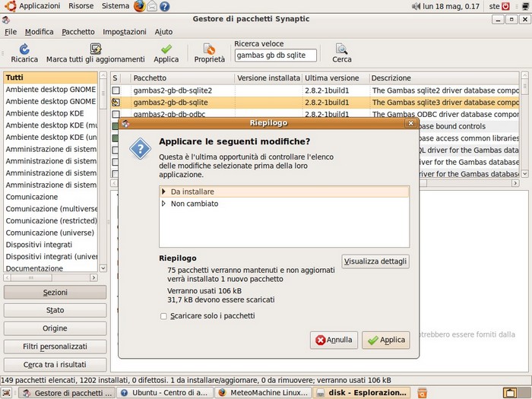Viewport: 532px width, 399px height.
Task: Open the Impostazioni menu
Action: (x=125, y=32)
